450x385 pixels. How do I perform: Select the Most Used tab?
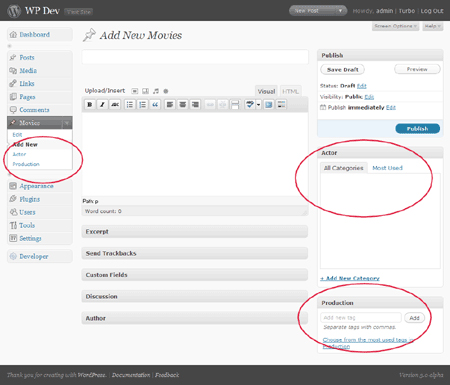click(x=387, y=168)
